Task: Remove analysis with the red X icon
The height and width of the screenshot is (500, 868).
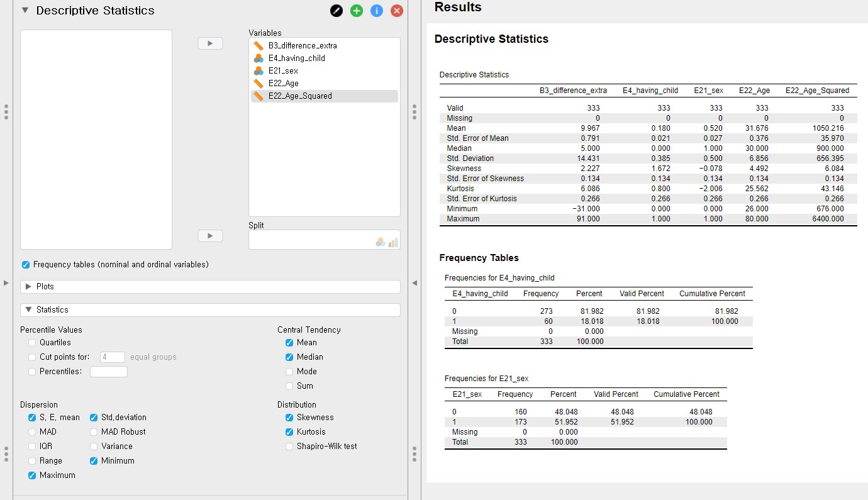Action: click(397, 11)
